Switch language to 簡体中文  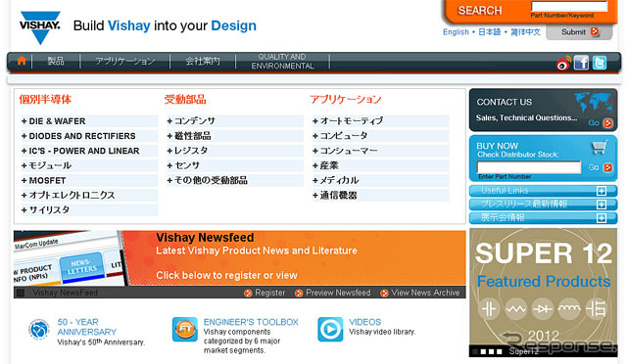pyautogui.click(x=525, y=32)
